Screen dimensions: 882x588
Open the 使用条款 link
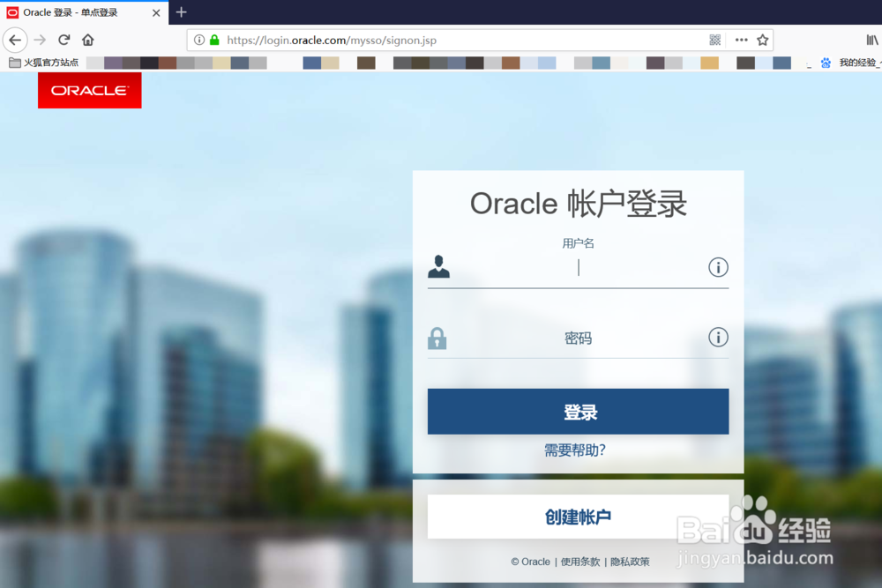[580, 562]
